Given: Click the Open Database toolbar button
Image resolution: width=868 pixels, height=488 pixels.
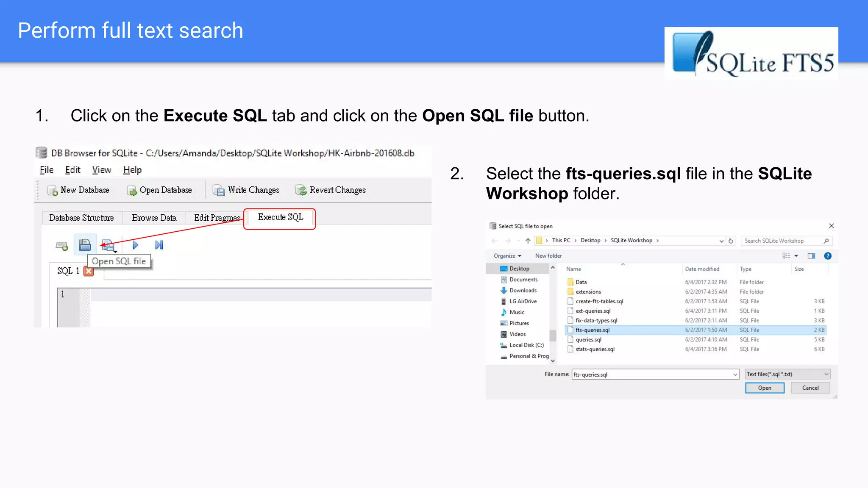Looking at the screenshot, I should pos(159,190).
